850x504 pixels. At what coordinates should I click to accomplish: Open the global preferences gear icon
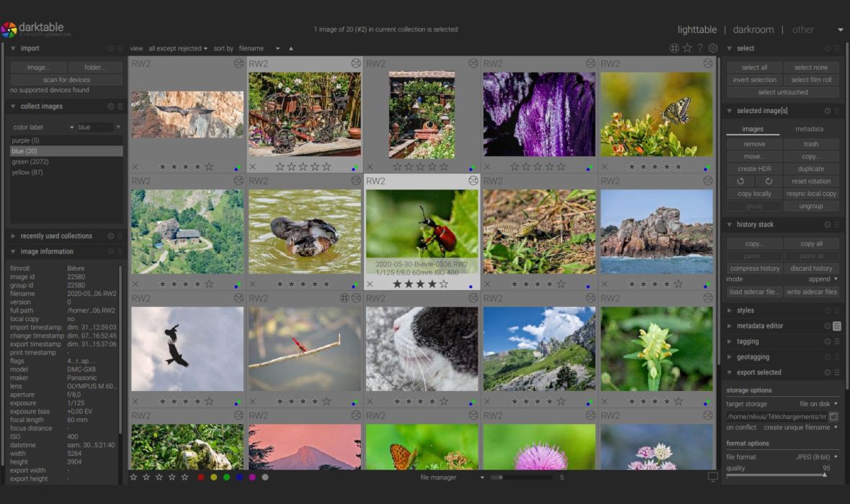(x=712, y=48)
